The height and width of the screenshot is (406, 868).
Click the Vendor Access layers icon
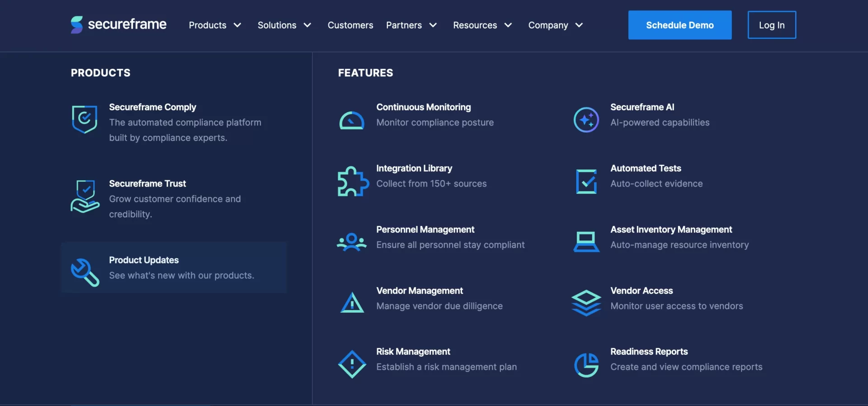[586, 303]
